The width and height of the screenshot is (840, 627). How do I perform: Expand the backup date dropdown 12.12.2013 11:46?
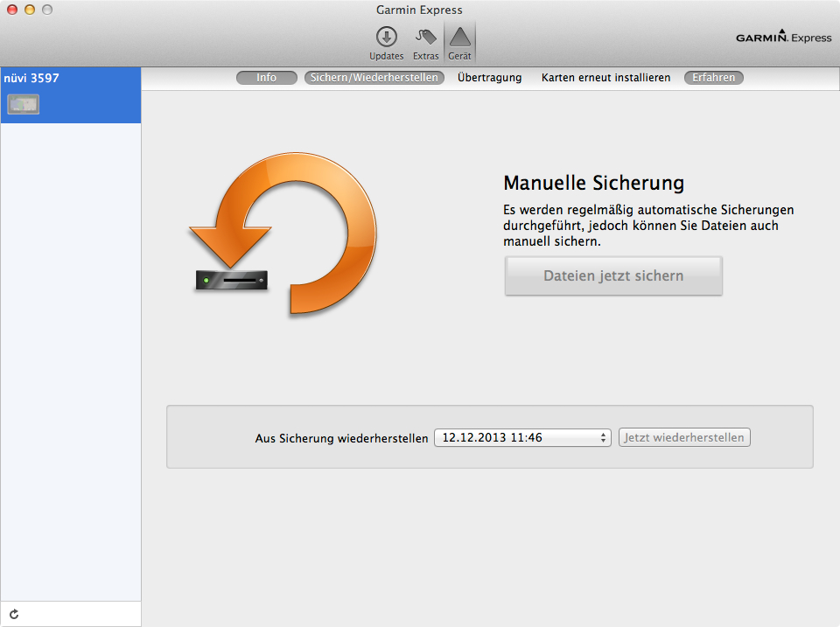pyautogui.click(x=521, y=437)
